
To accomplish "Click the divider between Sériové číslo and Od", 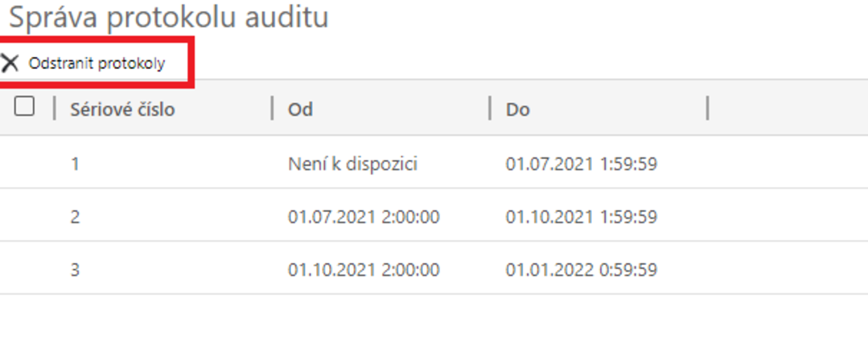I will click(x=273, y=108).
